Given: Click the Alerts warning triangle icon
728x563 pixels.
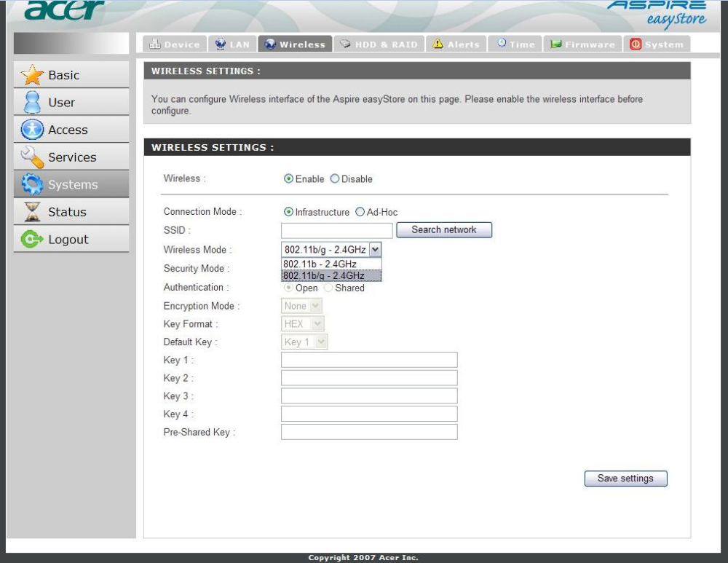Looking at the screenshot, I should [x=438, y=44].
